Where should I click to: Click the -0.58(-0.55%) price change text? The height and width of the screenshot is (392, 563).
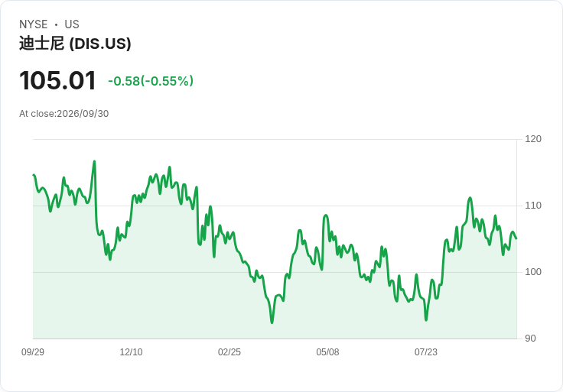tap(151, 81)
